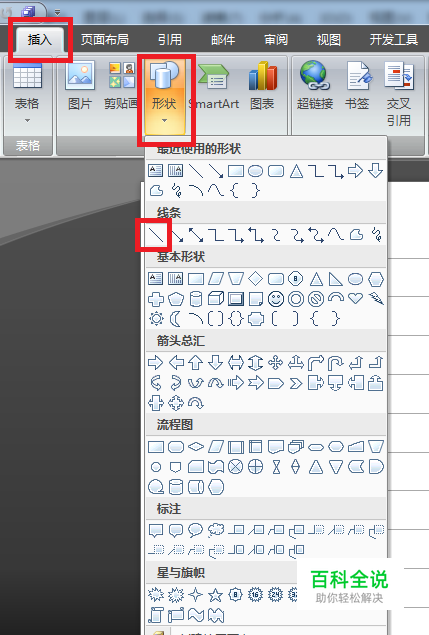
Task: Insert a 书签 bookmark
Action: (357, 86)
